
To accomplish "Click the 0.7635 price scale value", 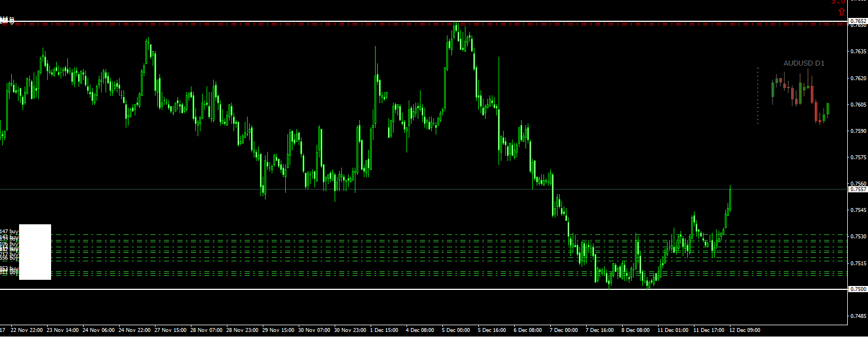I will (x=858, y=52).
